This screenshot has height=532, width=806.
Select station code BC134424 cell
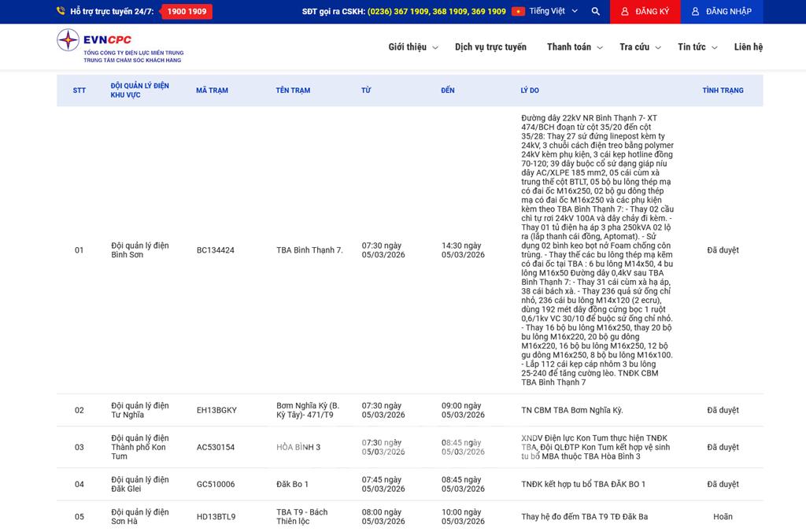tap(216, 250)
